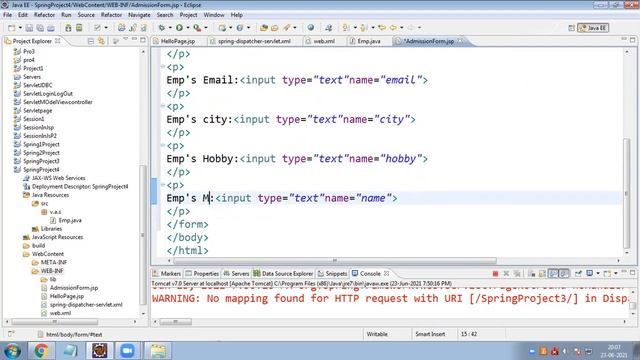The image size is (640, 360).
Task: Click the green Run button icon
Action: pos(179,28)
